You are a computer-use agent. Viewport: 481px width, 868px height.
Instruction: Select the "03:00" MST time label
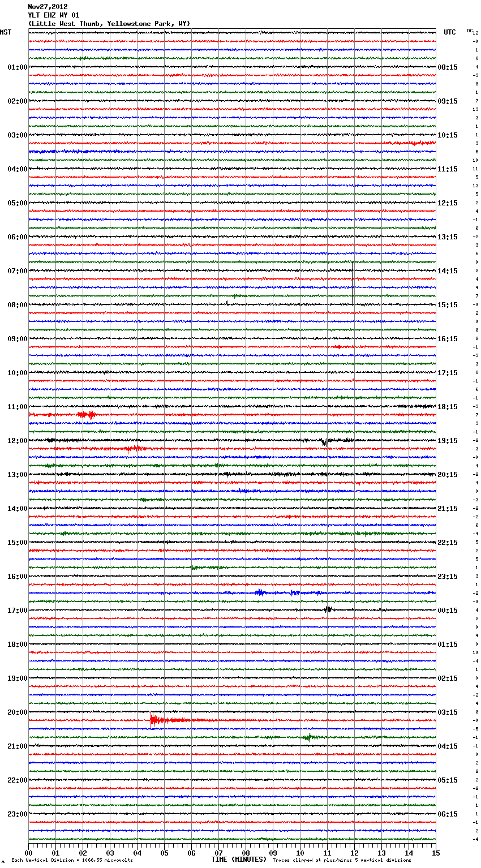tap(18, 135)
